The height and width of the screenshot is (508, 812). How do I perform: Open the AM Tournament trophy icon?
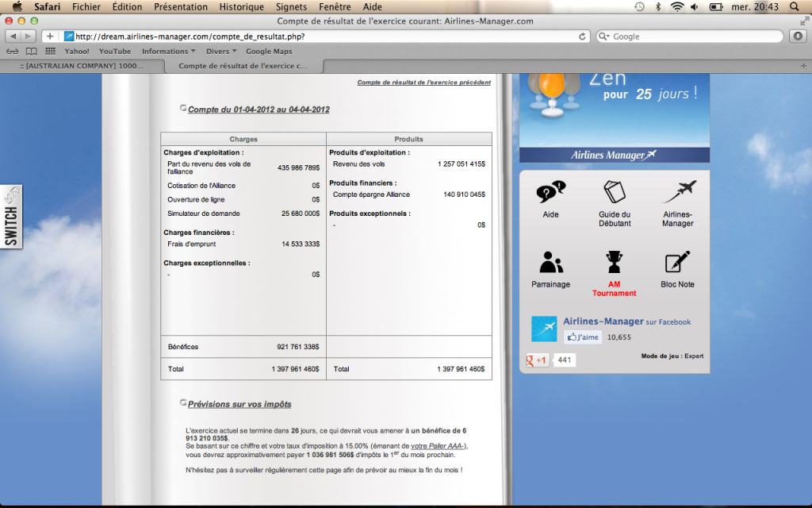tap(615, 262)
